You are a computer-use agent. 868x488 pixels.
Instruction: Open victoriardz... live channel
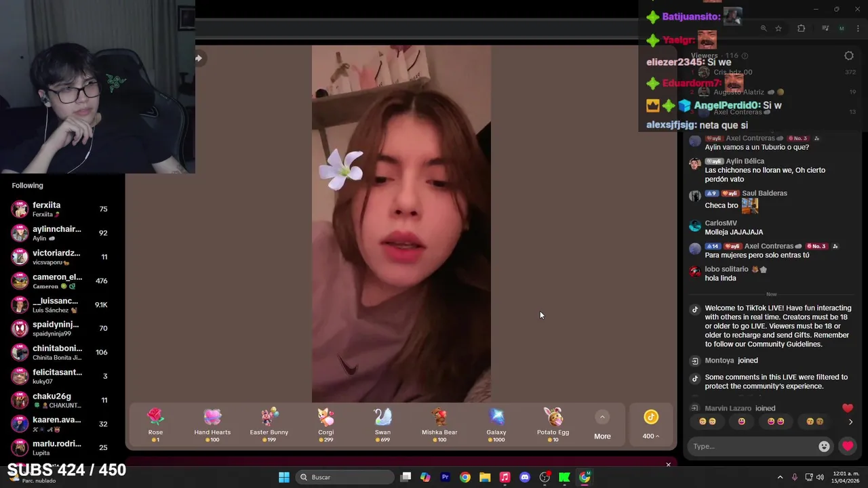tap(62, 257)
